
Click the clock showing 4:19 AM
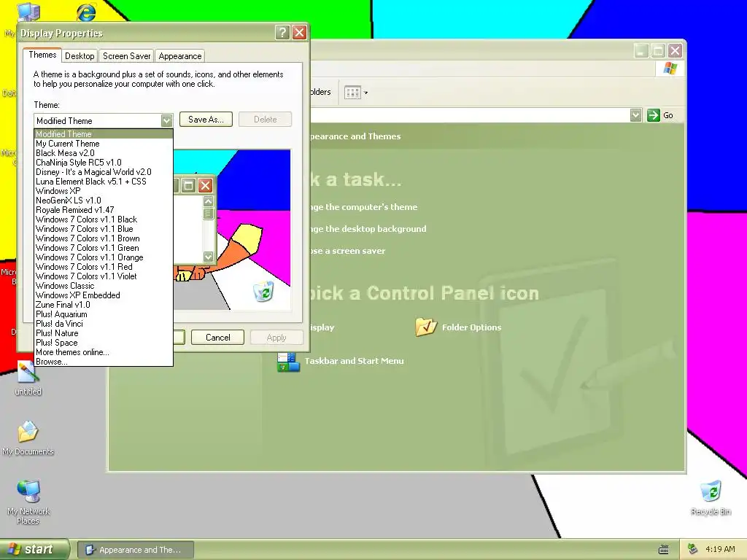(720, 549)
